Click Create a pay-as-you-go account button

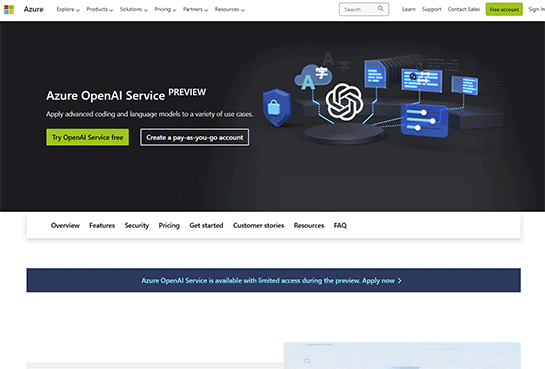pyautogui.click(x=195, y=137)
